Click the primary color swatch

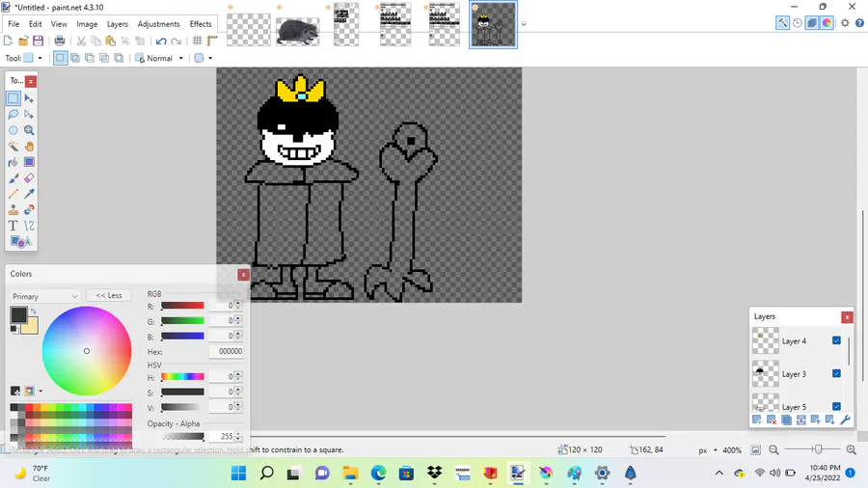[18, 314]
